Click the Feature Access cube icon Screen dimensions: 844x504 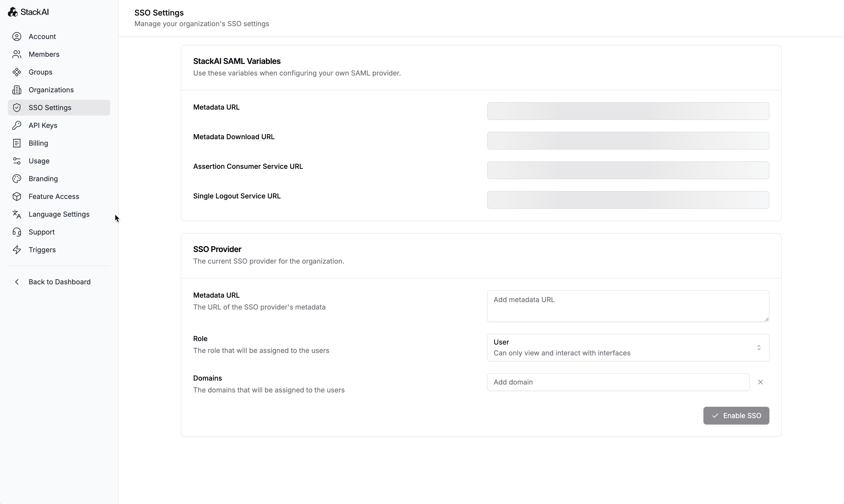[x=17, y=196]
